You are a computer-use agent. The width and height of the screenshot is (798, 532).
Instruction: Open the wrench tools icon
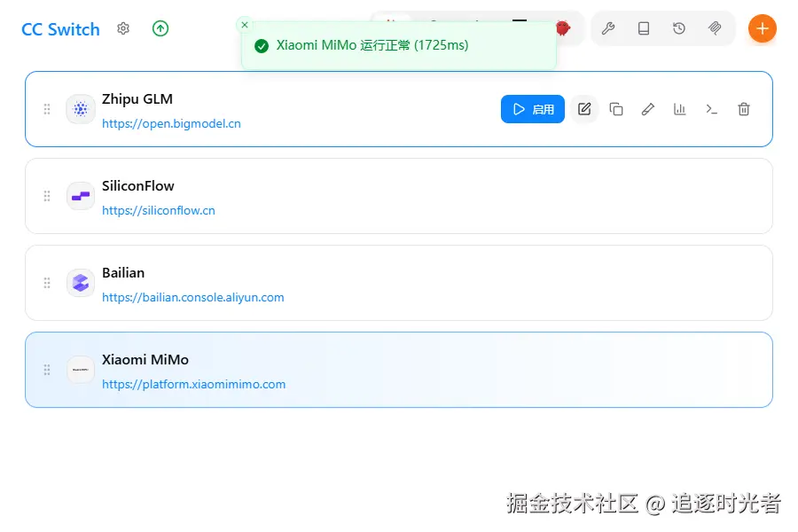tap(608, 28)
